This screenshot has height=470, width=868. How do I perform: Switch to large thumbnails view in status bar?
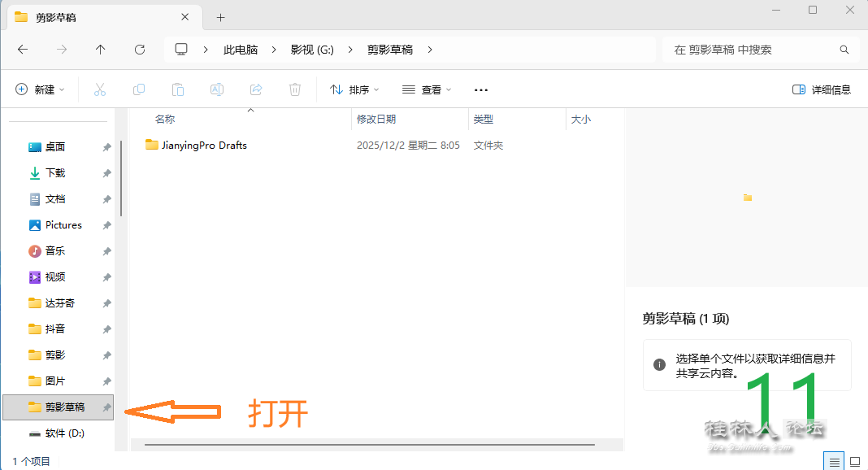(854, 461)
